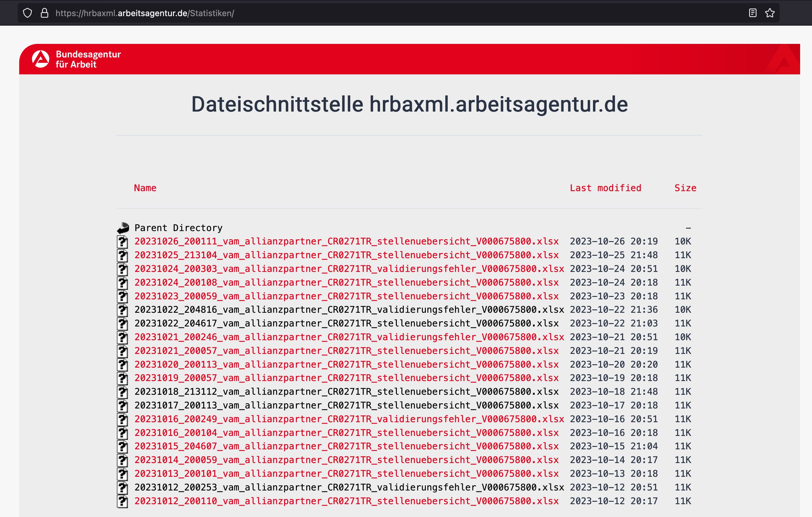
Task: Click file icon beside 20231026_200111 stellenuebersicht
Action: tap(123, 242)
